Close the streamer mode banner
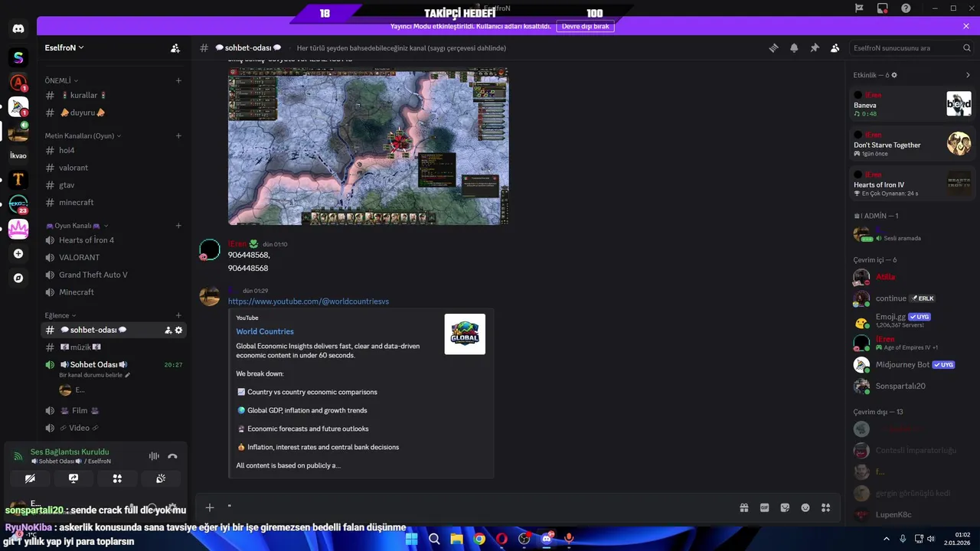Screen dimensions: 980x551 [966, 26]
